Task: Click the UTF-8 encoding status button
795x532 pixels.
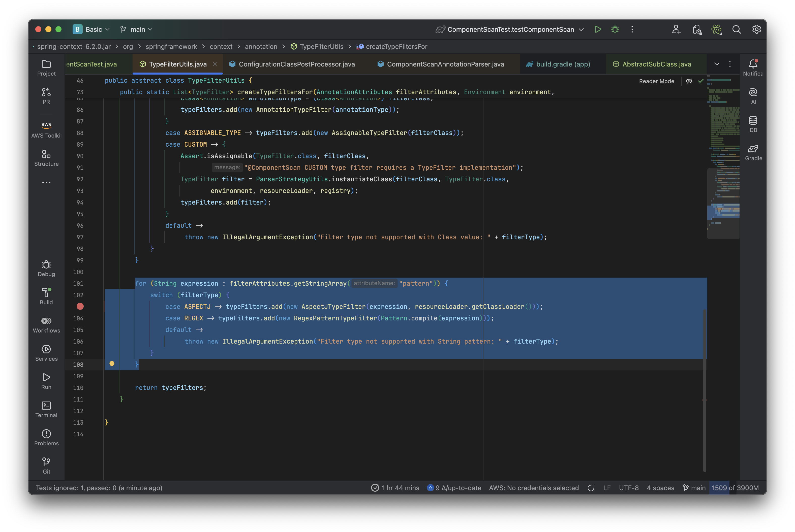Action: click(x=628, y=488)
